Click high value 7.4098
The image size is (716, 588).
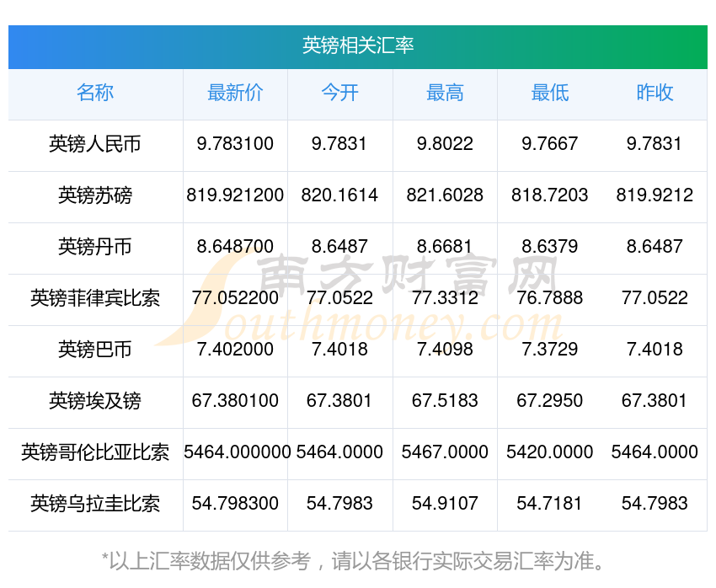point(445,350)
